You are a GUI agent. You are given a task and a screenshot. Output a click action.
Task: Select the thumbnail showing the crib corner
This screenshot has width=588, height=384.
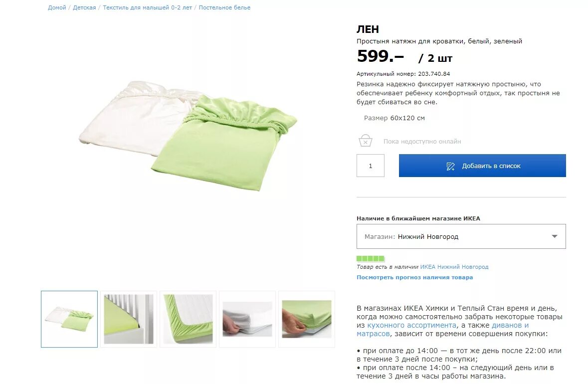(x=129, y=319)
